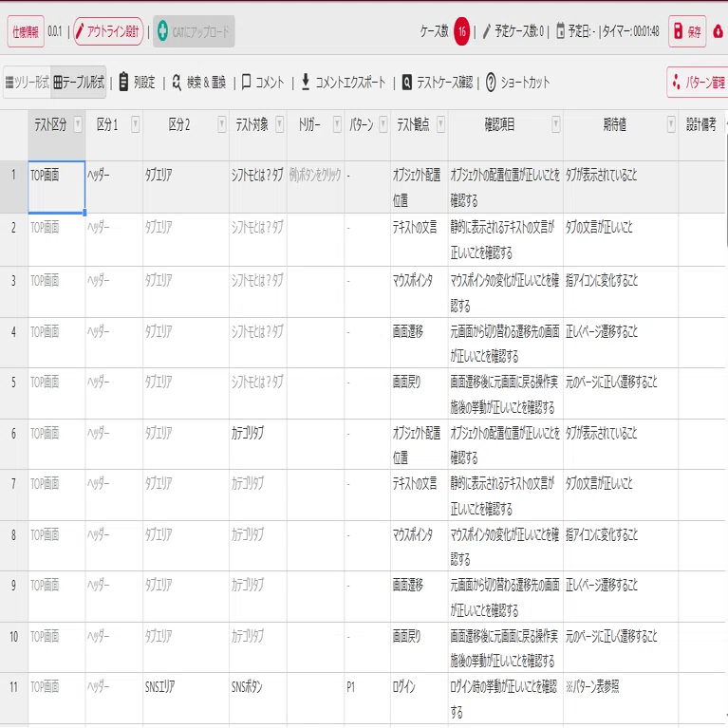The height and width of the screenshot is (728, 728).
Task: Click the アウトライン設計 button
Action: click(x=108, y=31)
